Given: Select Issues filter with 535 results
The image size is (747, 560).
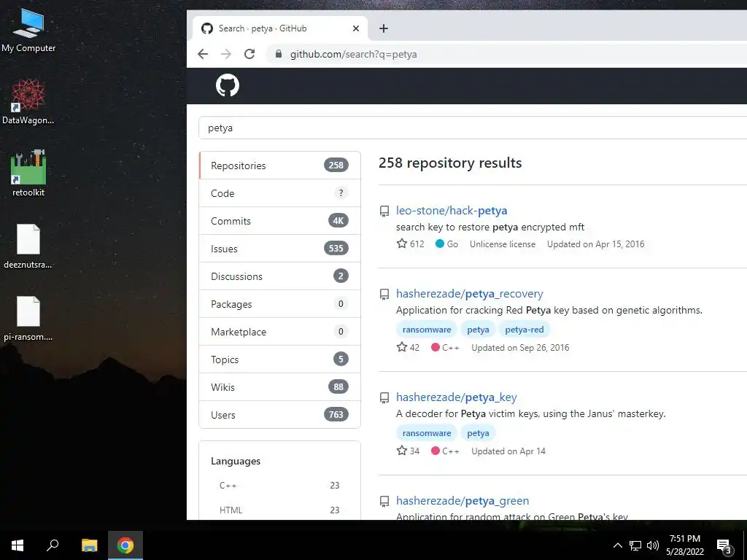Looking at the screenshot, I should click(x=279, y=248).
